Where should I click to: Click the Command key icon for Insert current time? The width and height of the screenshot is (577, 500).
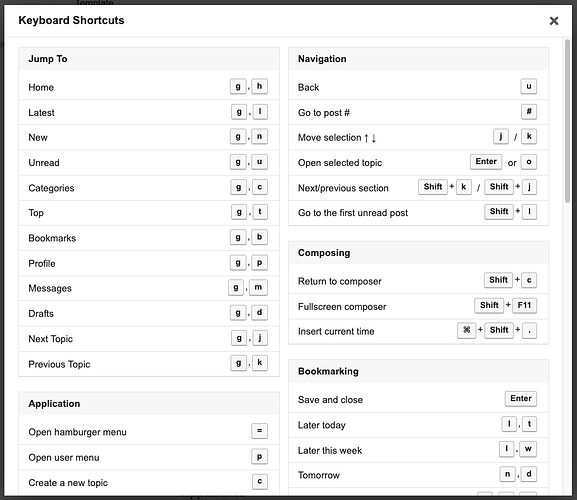(x=466, y=330)
